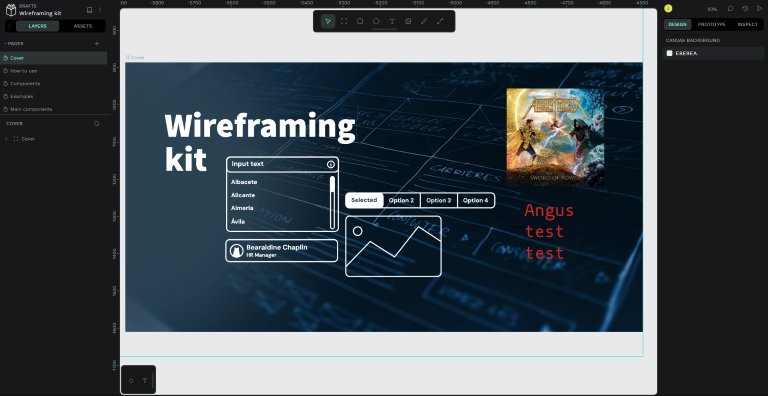Open the file options three-dot menu

[100, 10]
